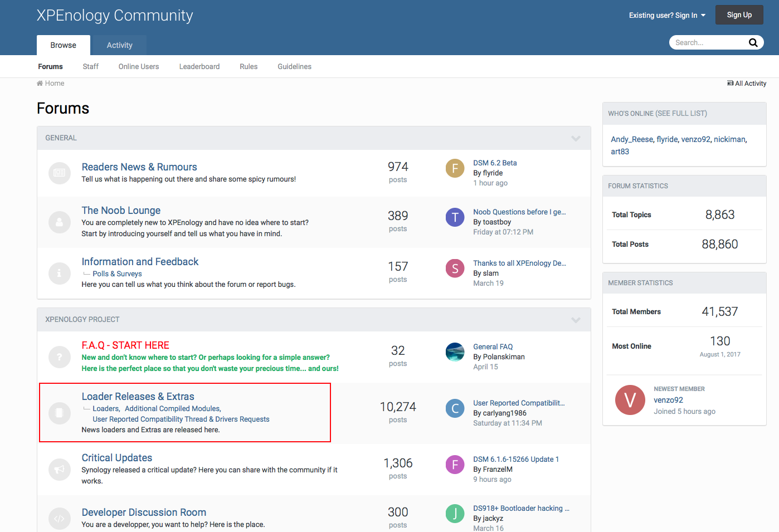Open carlyang1986 profile link in Loader row
Image resolution: width=779 pixels, height=532 pixels.
pos(504,413)
